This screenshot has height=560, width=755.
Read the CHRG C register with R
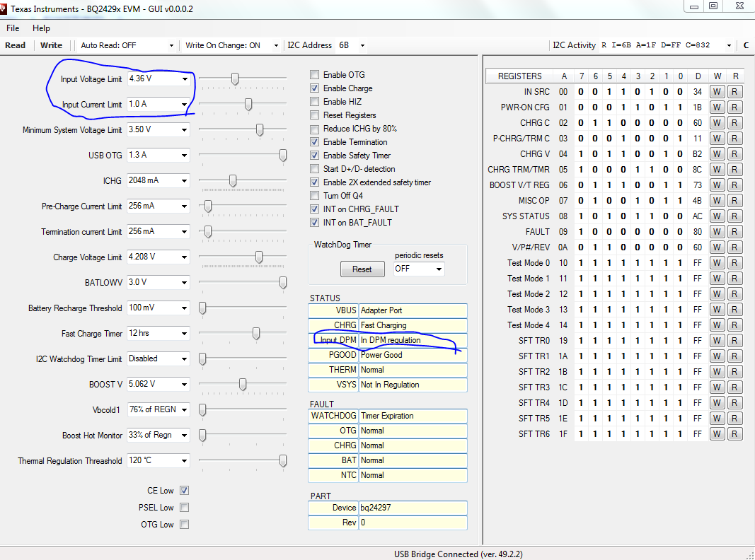pyautogui.click(x=734, y=123)
